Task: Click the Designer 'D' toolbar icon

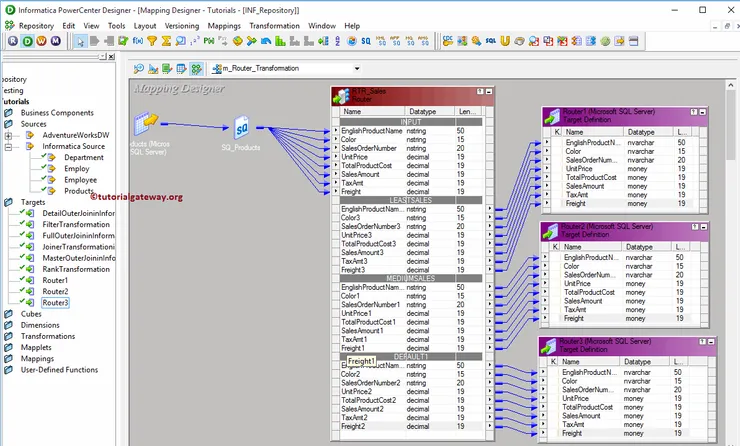Action: pos(27,41)
